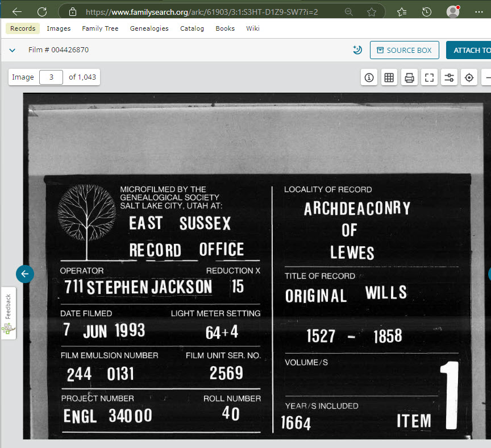Reload the page with the refresh icon
This screenshot has height=448, width=491.
[x=42, y=12]
